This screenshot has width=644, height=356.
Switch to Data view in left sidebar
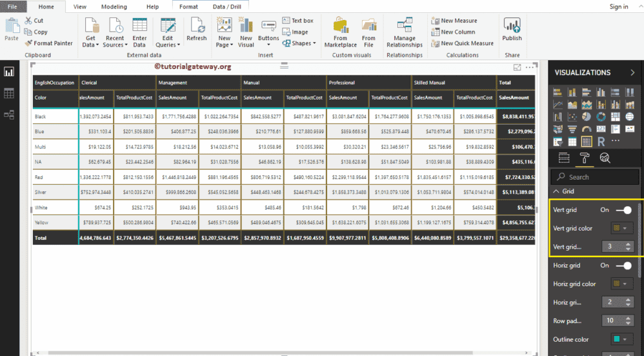[x=9, y=94]
